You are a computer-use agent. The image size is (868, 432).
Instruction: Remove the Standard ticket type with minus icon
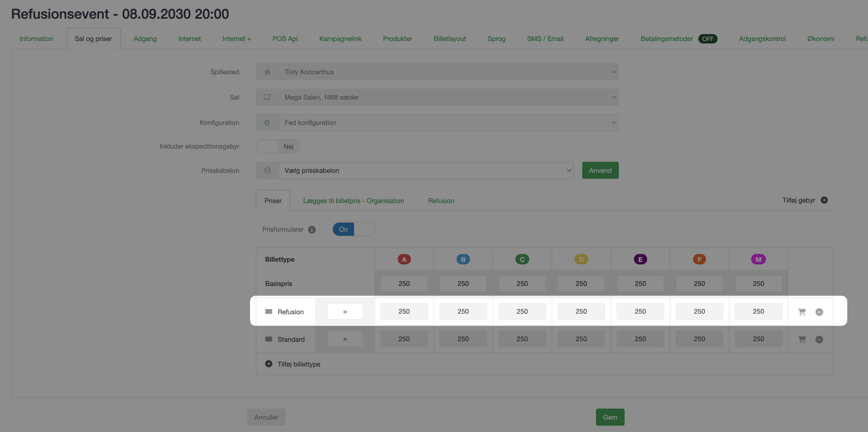819,340
